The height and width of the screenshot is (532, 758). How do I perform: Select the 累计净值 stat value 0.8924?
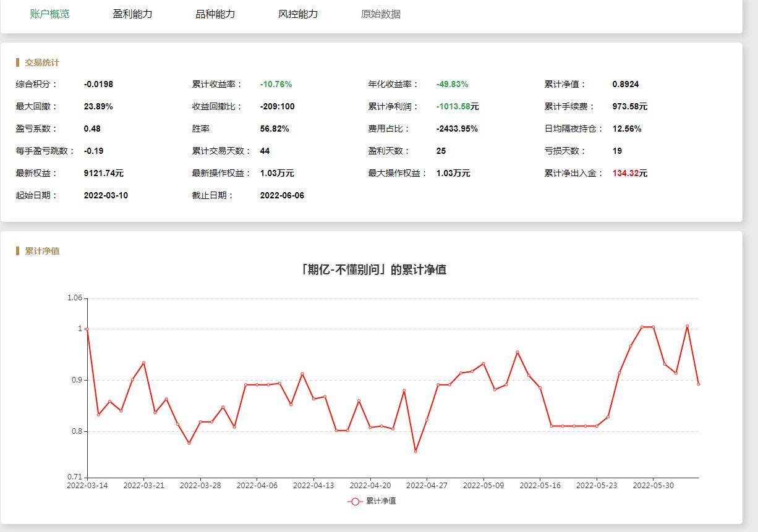(x=625, y=84)
